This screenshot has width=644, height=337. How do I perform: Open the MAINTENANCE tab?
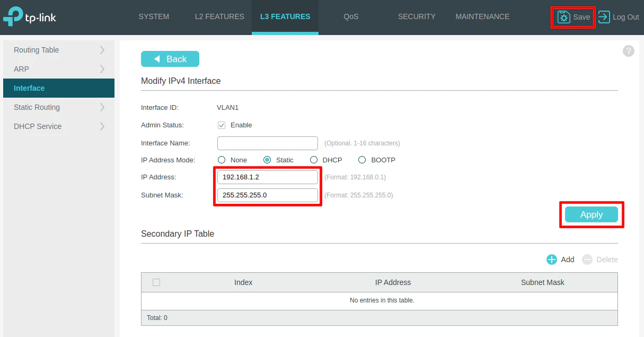click(482, 16)
